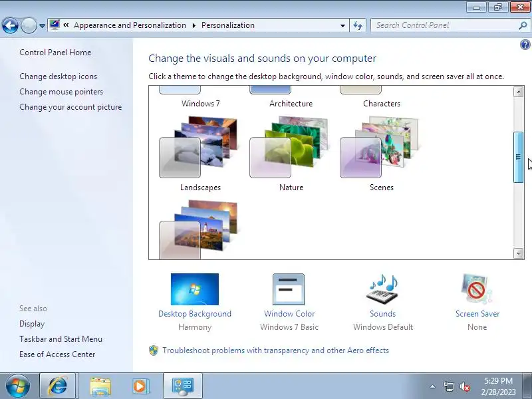Image resolution: width=532 pixels, height=399 pixels.
Task: Click the Window Color text link
Action: coord(289,314)
